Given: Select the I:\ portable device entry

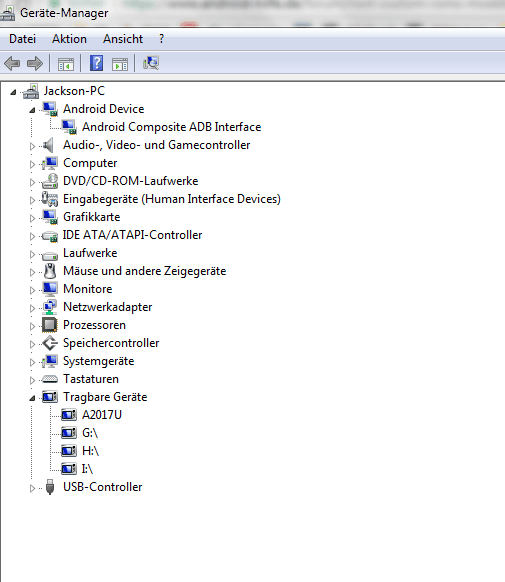Looking at the screenshot, I should [88, 469].
